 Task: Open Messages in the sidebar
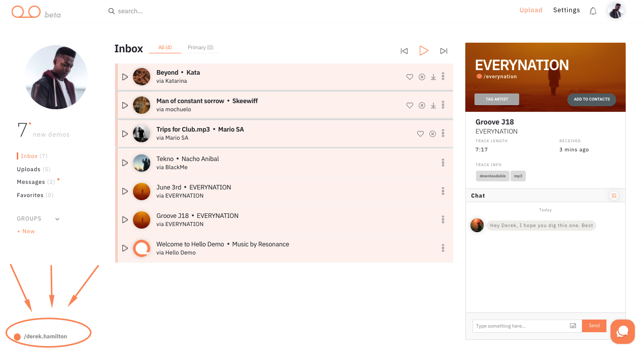36,182
